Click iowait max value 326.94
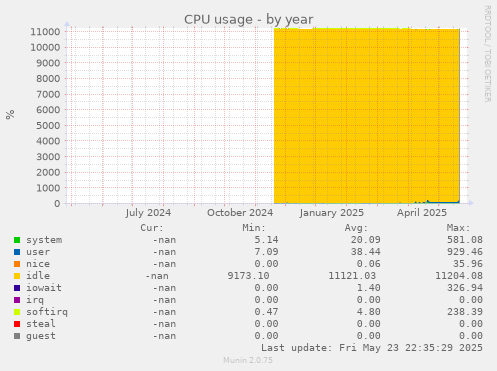The width and height of the screenshot is (497, 371). click(x=465, y=288)
